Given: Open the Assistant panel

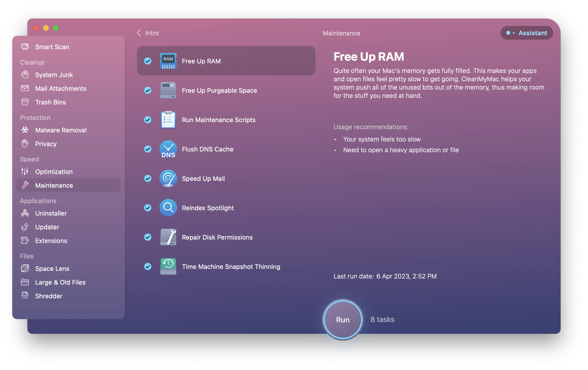Looking at the screenshot, I should tap(527, 33).
